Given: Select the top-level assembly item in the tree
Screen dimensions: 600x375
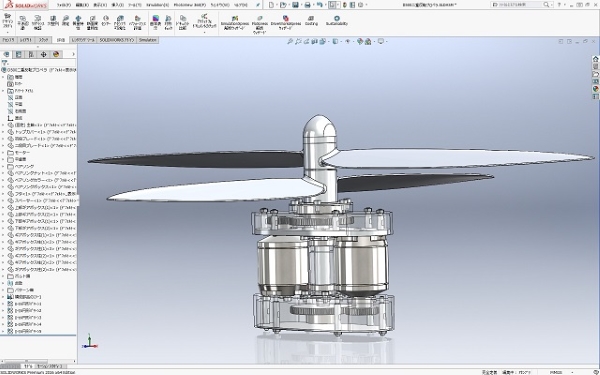Looking at the screenshot, I should (39, 70).
